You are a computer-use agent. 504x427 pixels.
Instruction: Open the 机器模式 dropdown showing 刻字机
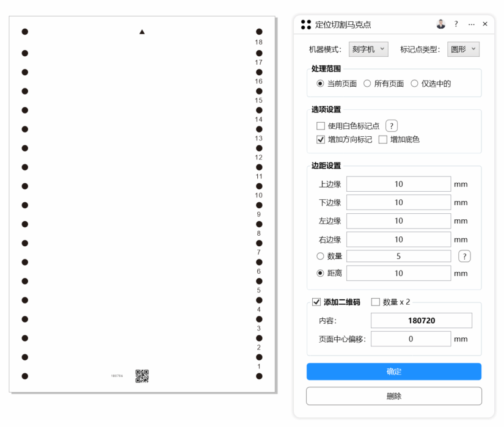(368, 49)
